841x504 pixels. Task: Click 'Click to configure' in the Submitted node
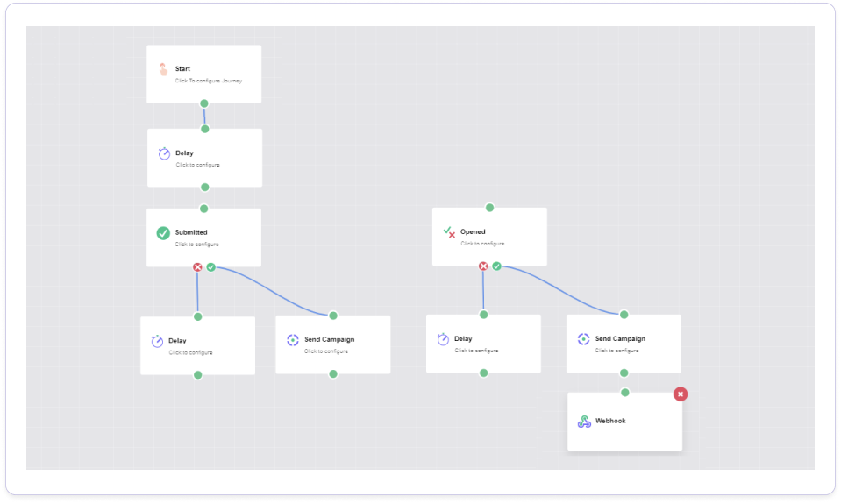(196, 245)
